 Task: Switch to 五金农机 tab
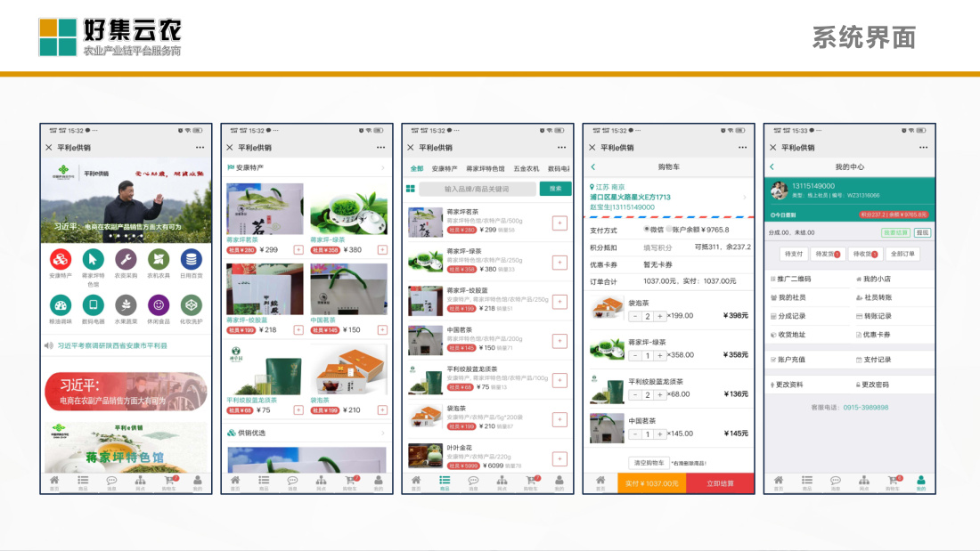pyautogui.click(x=527, y=168)
